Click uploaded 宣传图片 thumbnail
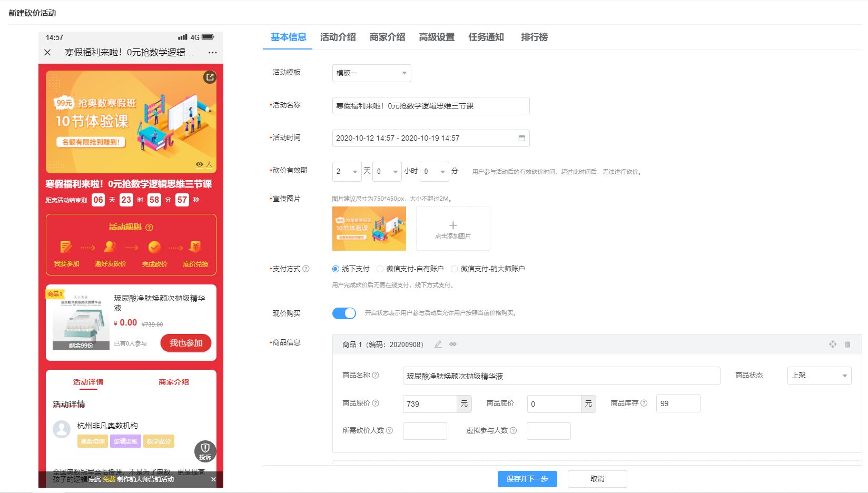Viewport: 868px width, 493px height. (369, 229)
